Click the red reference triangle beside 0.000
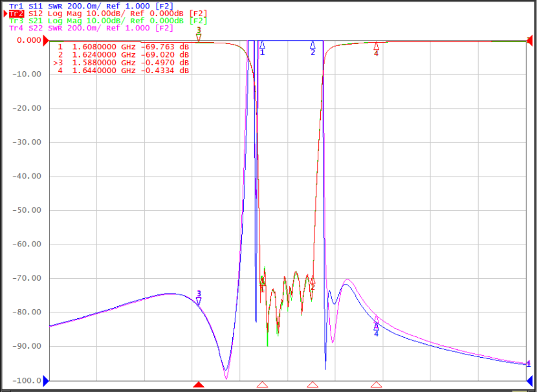Viewport: 537px width, 392px height. (46, 41)
